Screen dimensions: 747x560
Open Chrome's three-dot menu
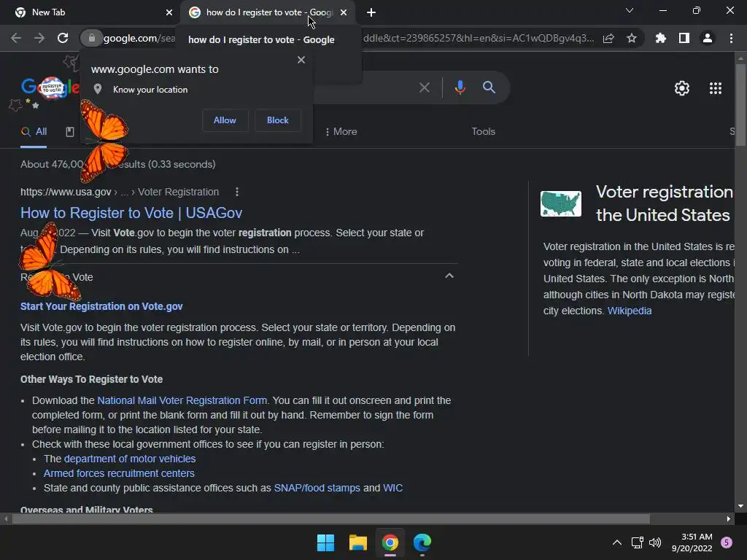click(x=731, y=38)
